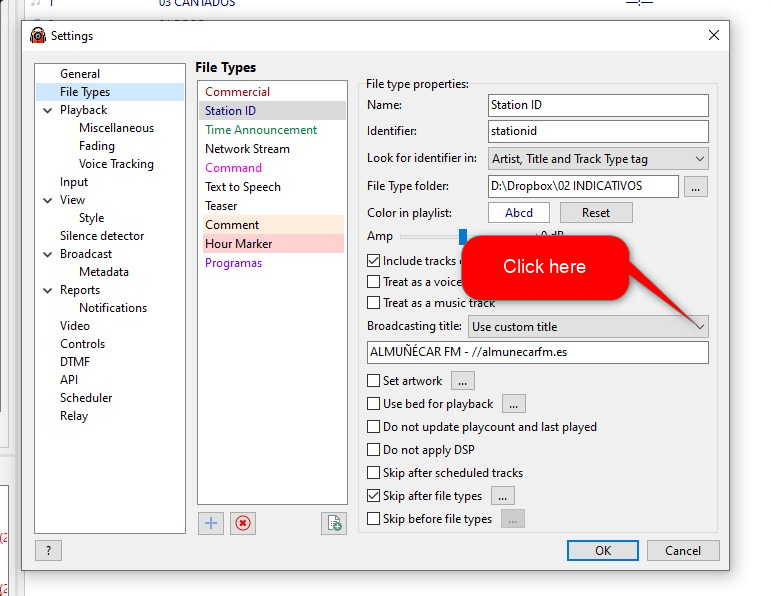This screenshot has width=771, height=596.
Task: Toggle Skip after scheduled tracks checkbox
Action: pyautogui.click(x=374, y=473)
